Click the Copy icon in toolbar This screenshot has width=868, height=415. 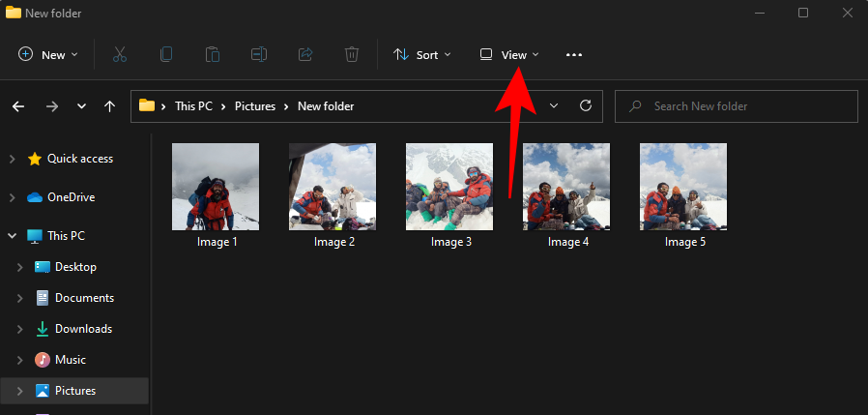166,55
